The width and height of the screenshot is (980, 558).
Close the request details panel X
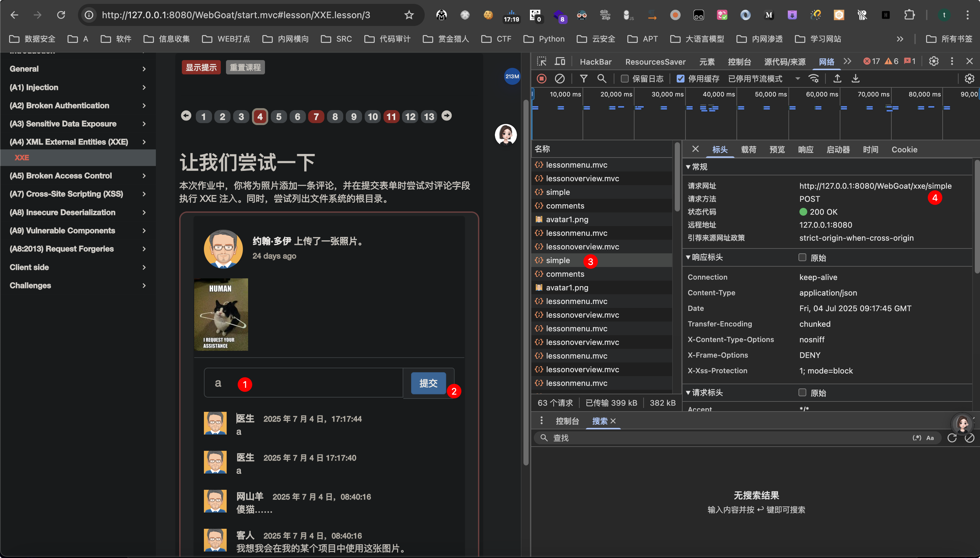[696, 149]
